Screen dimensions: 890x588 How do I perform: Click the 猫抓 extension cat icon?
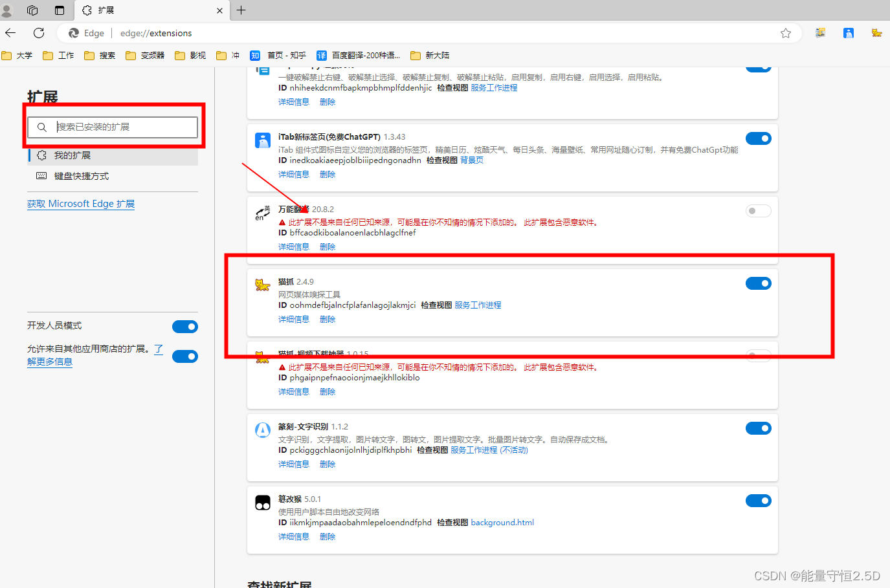[262, 285]
